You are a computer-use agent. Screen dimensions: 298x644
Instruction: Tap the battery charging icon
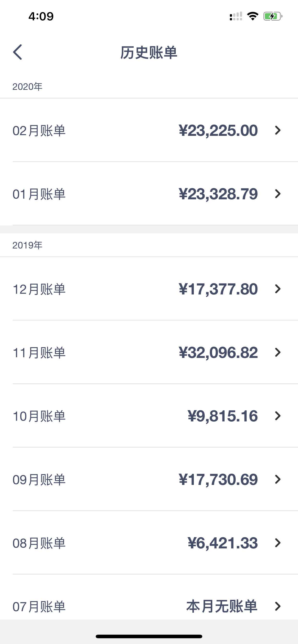pyautogui.click(x=273, y=16)
